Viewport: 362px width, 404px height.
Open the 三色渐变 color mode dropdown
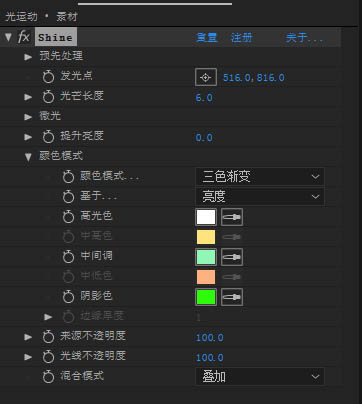point(260,177)
